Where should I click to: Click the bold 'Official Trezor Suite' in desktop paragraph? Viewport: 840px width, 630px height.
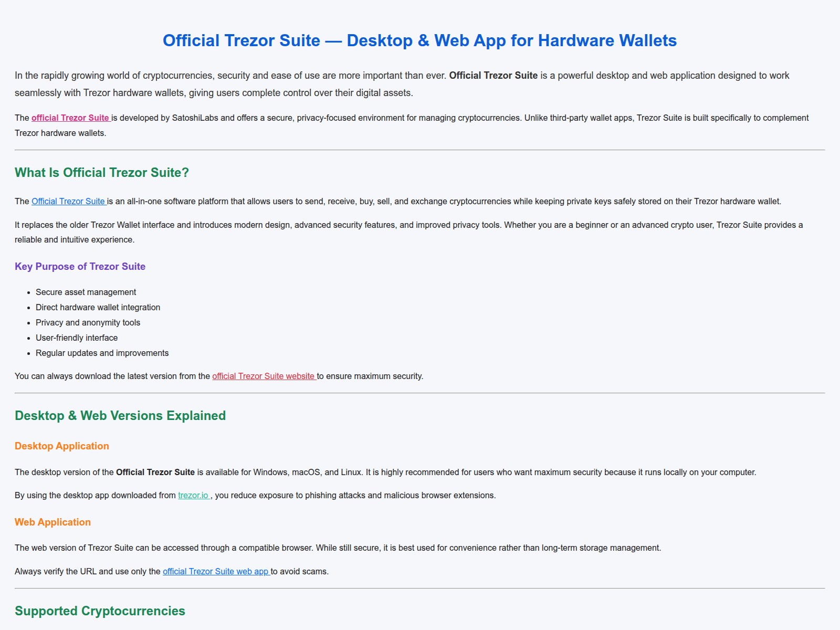155,472
